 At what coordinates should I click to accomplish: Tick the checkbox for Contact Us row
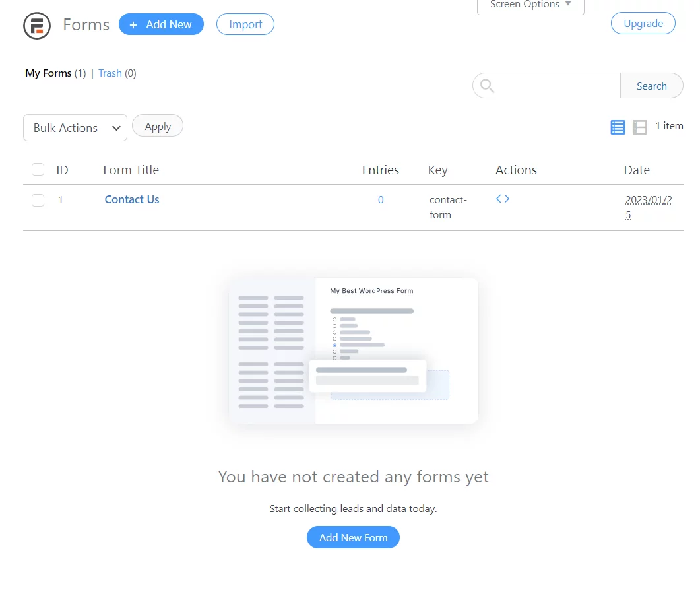[x=38, y=200]
